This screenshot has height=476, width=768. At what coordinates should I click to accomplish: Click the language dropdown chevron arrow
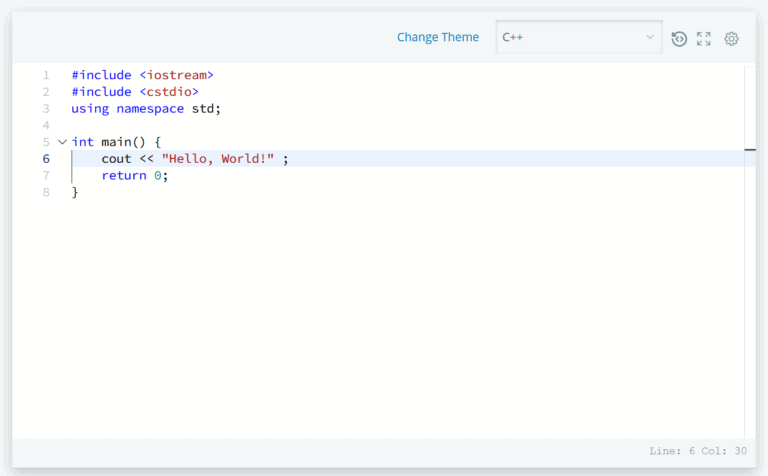coord(650,37)
